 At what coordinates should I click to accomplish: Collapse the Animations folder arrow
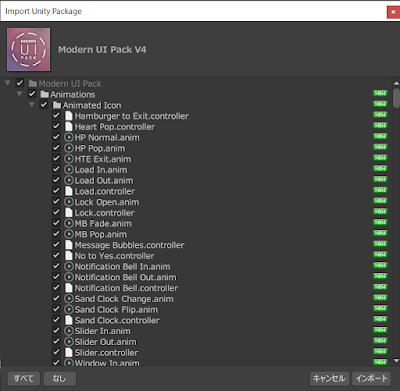[19, 94]
